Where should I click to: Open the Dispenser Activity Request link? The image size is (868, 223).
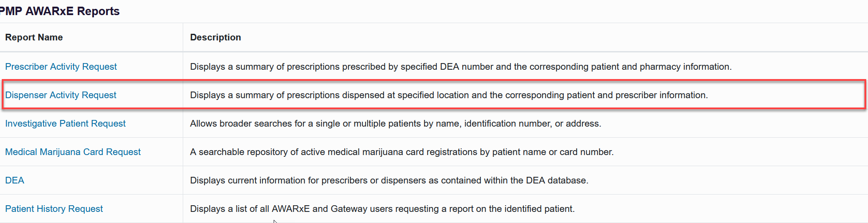coord(61,95)
